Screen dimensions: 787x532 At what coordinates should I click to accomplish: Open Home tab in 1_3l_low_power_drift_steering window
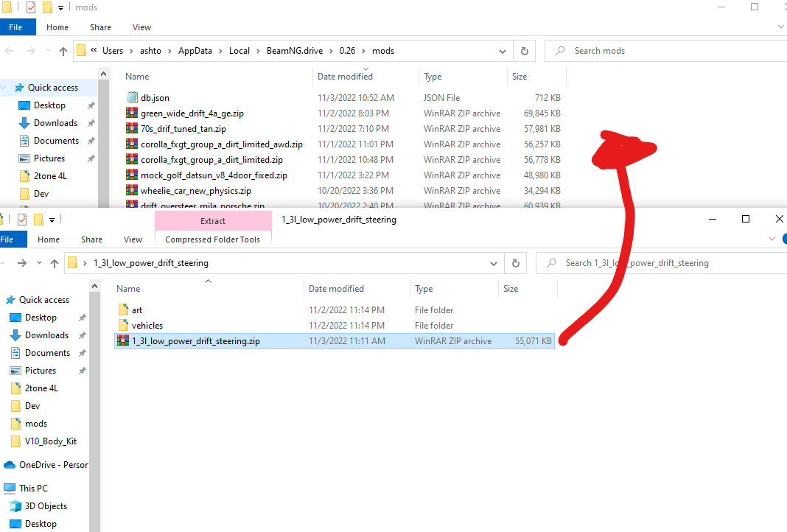click(x=49, y=239)
